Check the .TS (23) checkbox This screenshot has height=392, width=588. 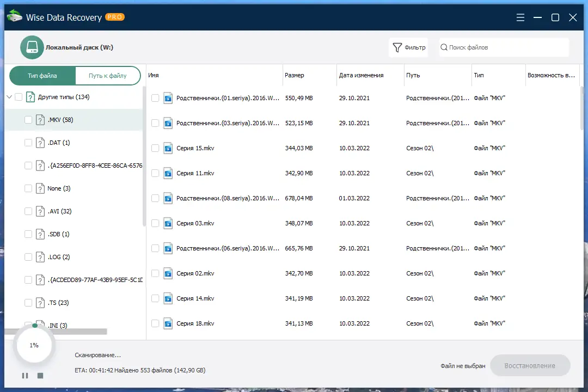click(x=28, y=303)
